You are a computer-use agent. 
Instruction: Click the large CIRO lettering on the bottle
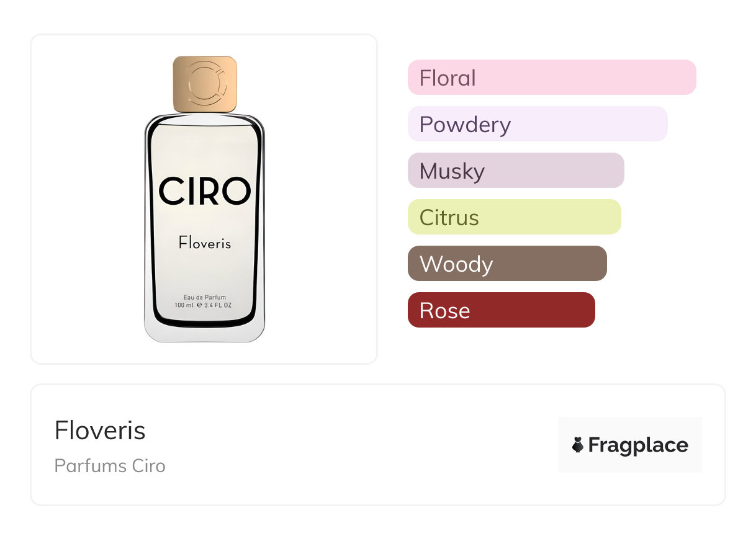coord(205,191)
